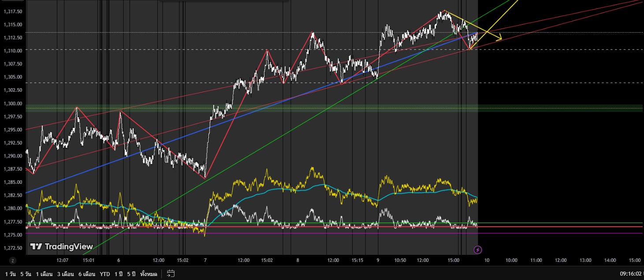Click the 15:01 time axis label
Screen dimensions: 644x280
[89, 261]
